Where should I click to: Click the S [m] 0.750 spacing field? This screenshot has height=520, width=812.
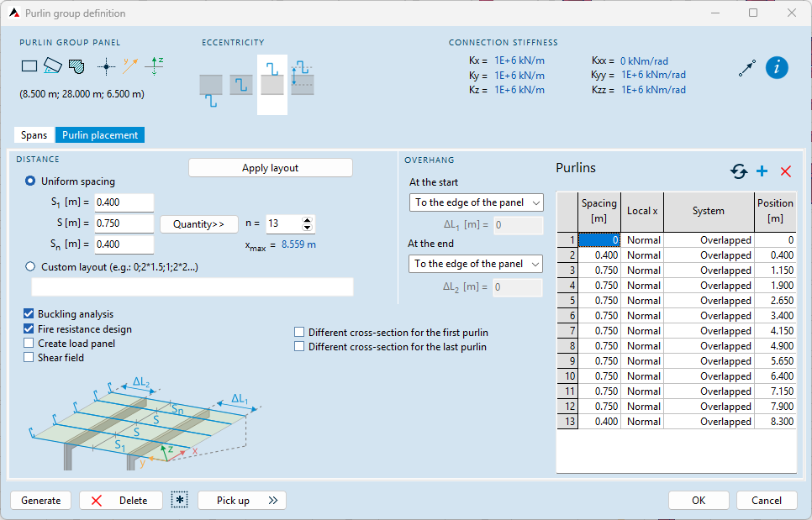tap(124, 223)
